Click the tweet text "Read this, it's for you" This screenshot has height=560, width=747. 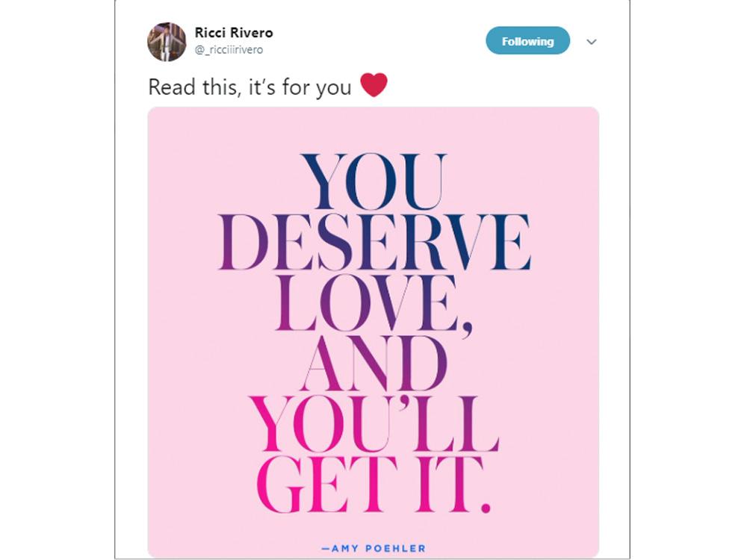click(249, 87)
